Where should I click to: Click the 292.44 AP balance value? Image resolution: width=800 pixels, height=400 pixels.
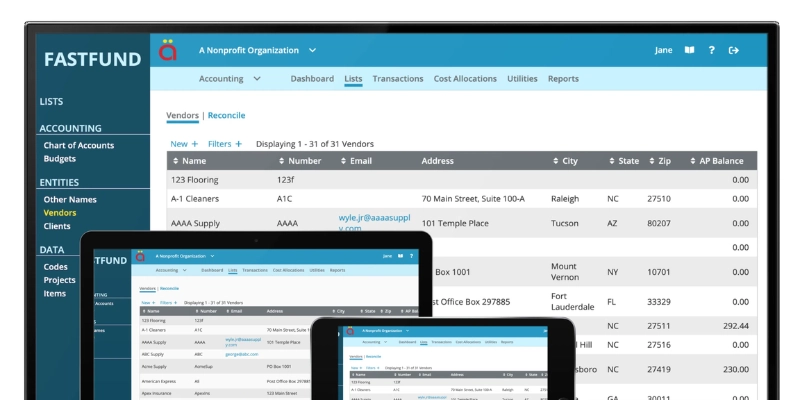[736, 326]
